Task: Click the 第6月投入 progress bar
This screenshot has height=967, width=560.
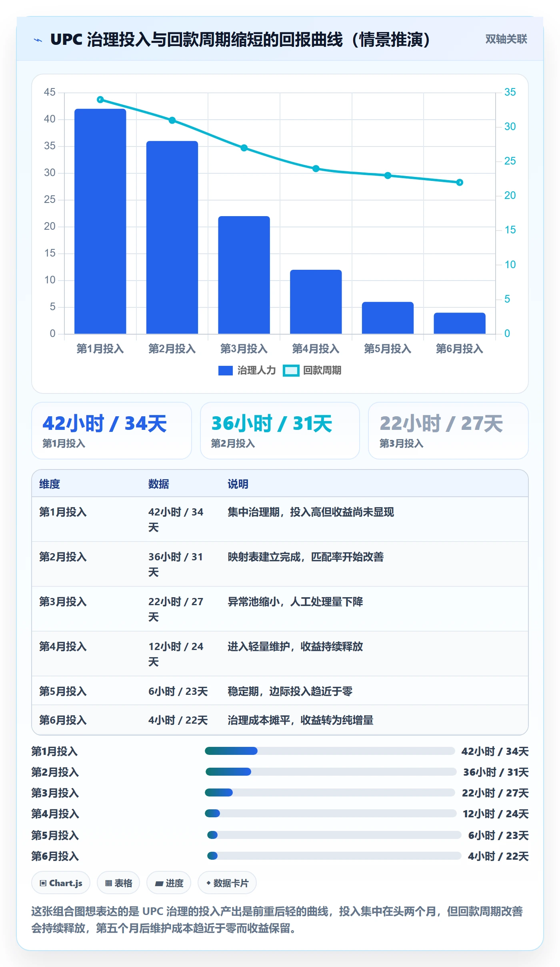Action: (x=334, y=856)
